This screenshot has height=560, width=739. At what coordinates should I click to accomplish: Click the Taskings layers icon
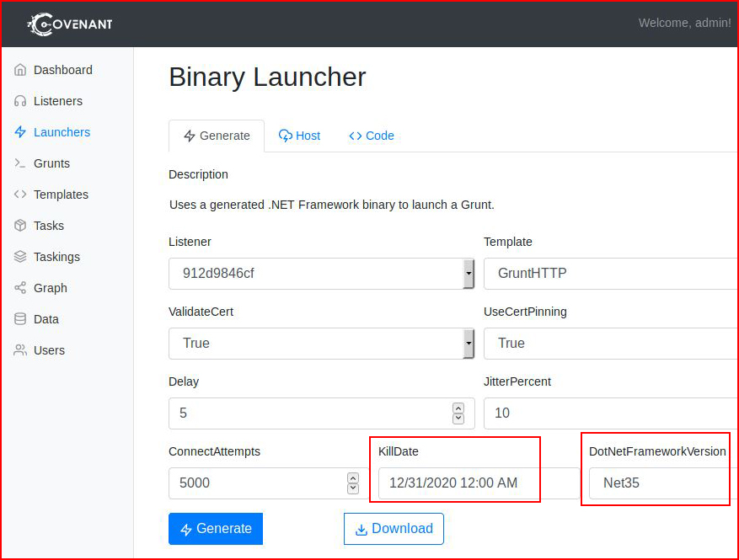19,256
